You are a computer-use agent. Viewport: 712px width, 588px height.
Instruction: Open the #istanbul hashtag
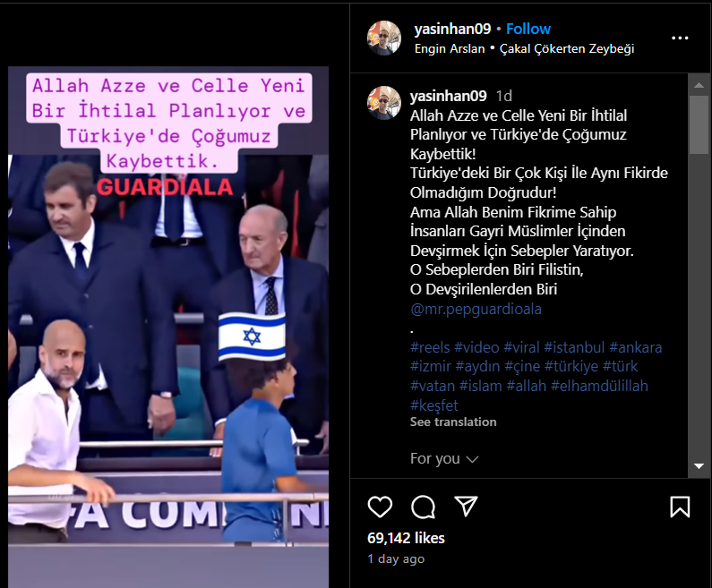click(x=574, y=347)
